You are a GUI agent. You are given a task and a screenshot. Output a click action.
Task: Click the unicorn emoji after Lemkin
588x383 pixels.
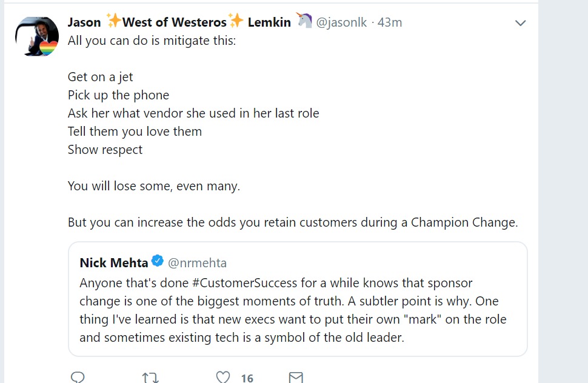[x=304, y=22]
